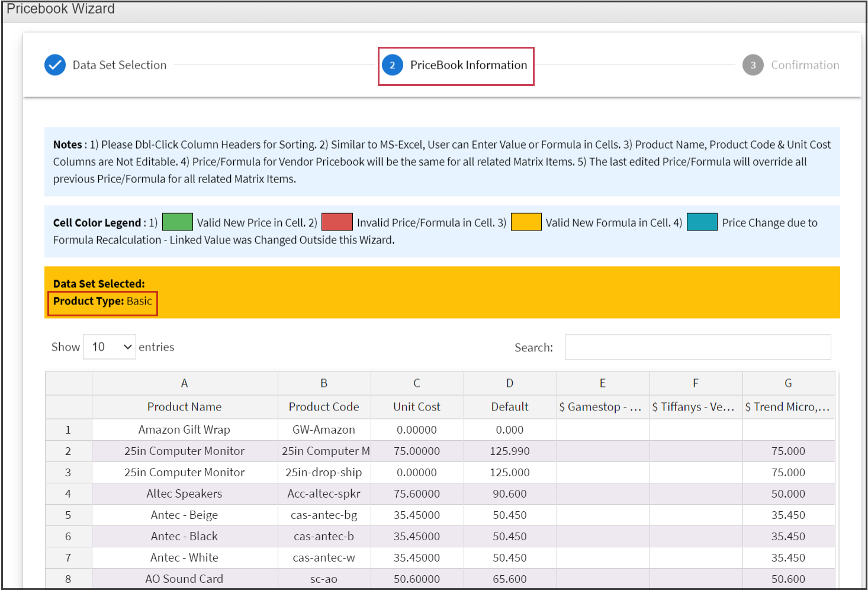Select row number 4 header
The image size is (868, 590).
(68, 494)
